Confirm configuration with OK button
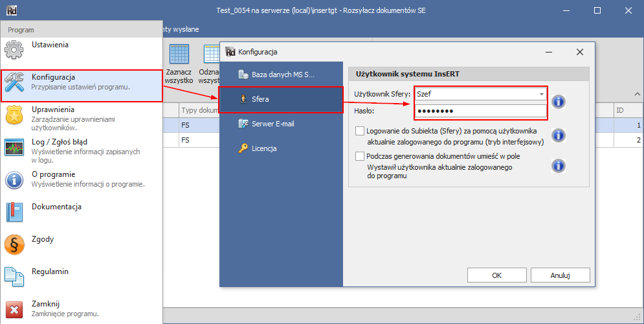 pos(496,275)
